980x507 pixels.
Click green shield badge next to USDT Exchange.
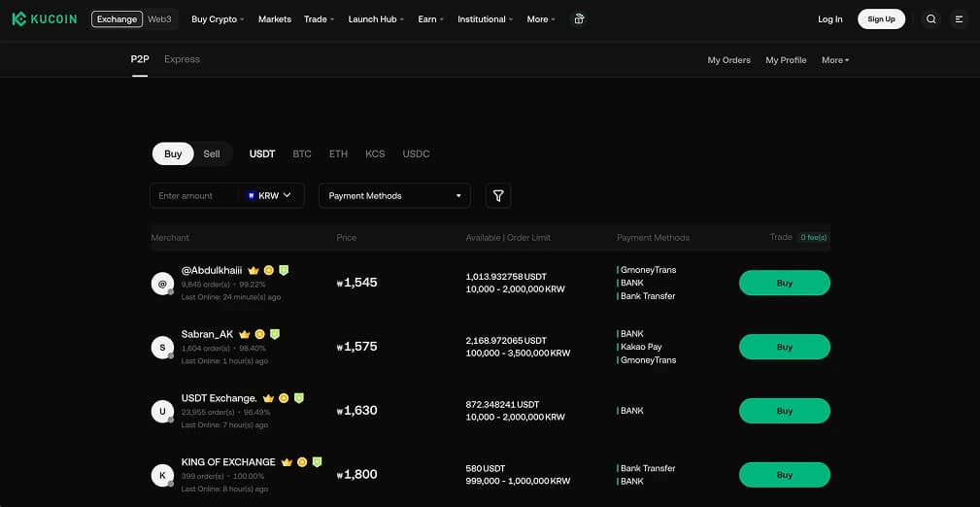[x=299, y=397]
